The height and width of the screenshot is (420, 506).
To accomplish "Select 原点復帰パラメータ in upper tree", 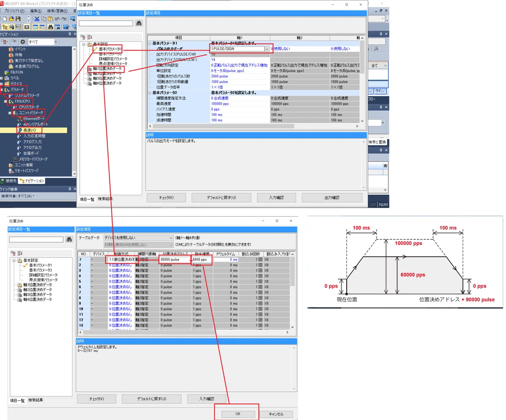I will point(113,64).
